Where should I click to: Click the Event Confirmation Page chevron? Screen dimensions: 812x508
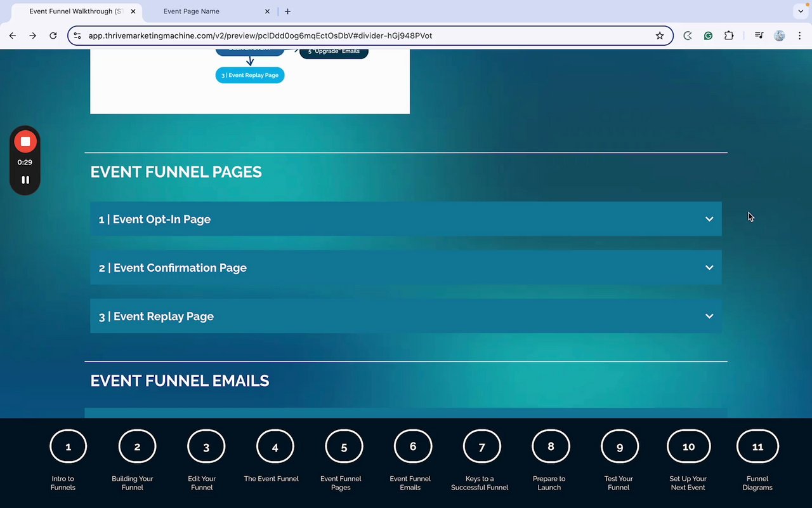click(709, 267)
